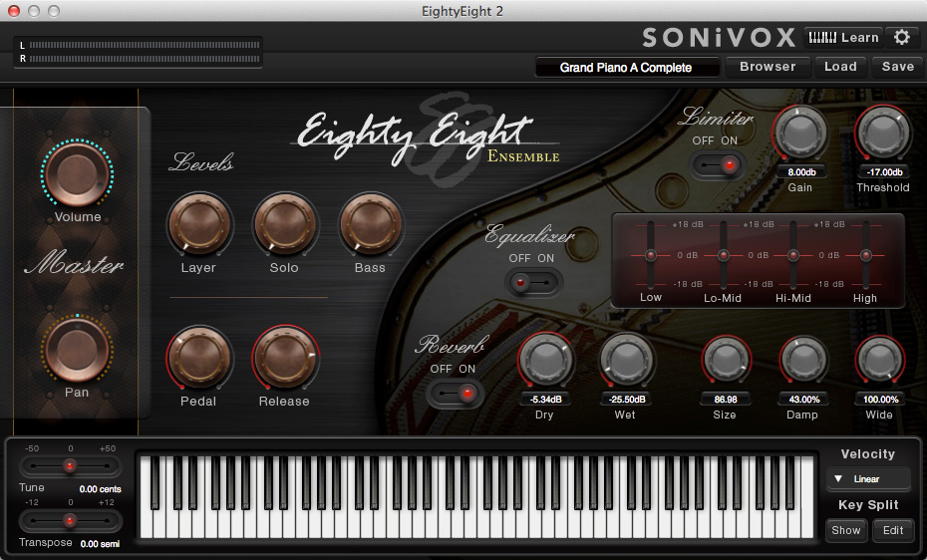Click the Key Split Show button
The width and height of the screenshot is (927, 560).
pos(846,530)
